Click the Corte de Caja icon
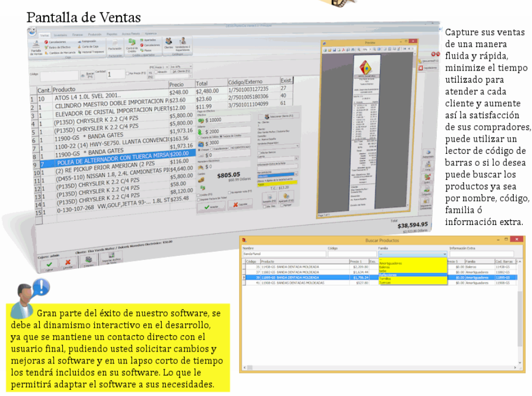Image resolution: width=532 pixels, height=396 pixels. pos(88,47)
